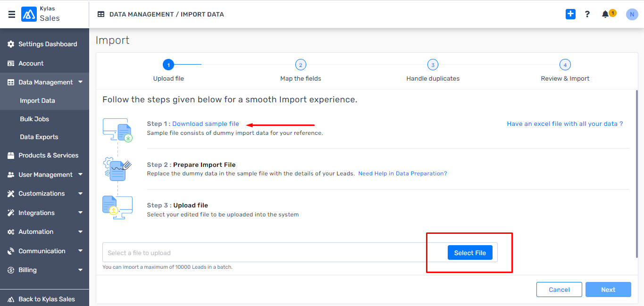Expand the Automation menu
This screenshot has height=306, width=644.
point(80,232)
